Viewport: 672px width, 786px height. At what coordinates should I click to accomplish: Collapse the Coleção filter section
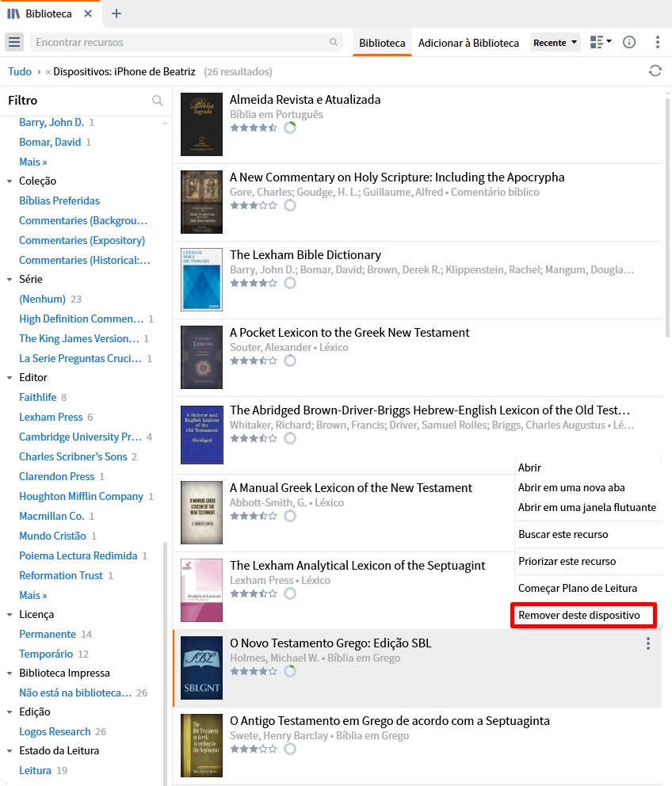[x=10, y=181]
